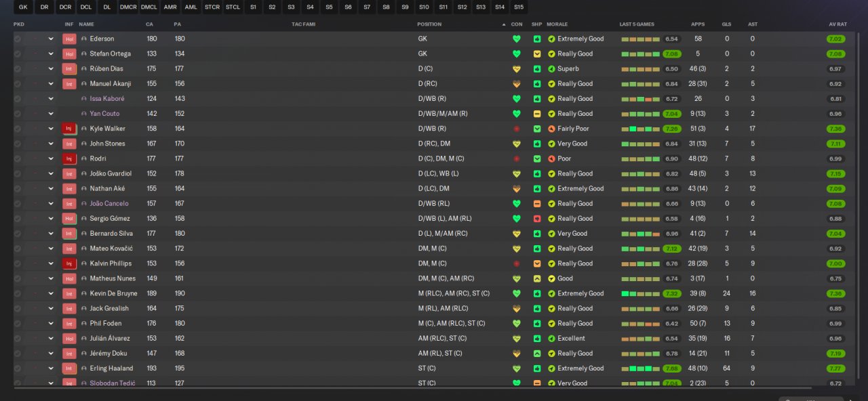This screenshot has width=868, height=401.
Task: Toggle the pick checkbox for Kevin De Bruyne
Action: (x=18, y=293)
